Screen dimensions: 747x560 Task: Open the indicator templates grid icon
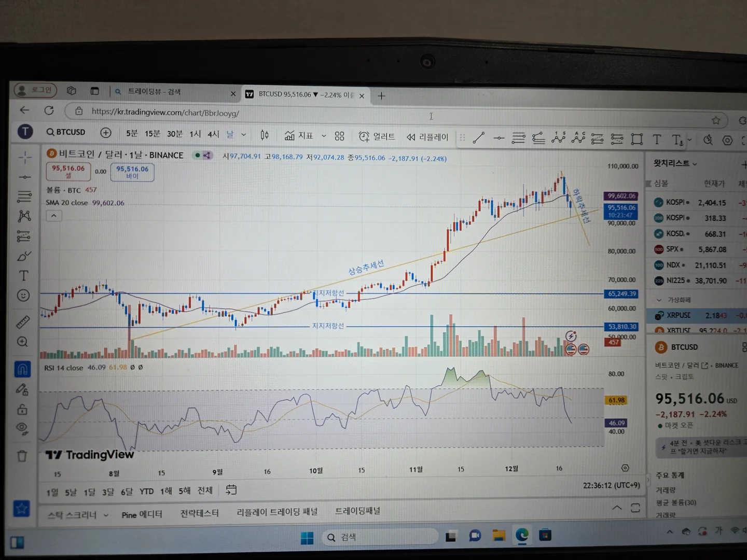[339, 136]
